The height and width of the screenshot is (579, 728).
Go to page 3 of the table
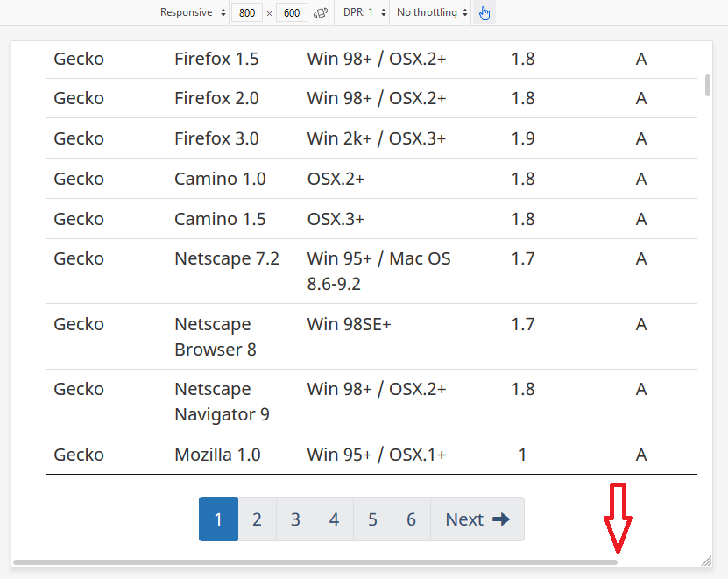[295, 519]
